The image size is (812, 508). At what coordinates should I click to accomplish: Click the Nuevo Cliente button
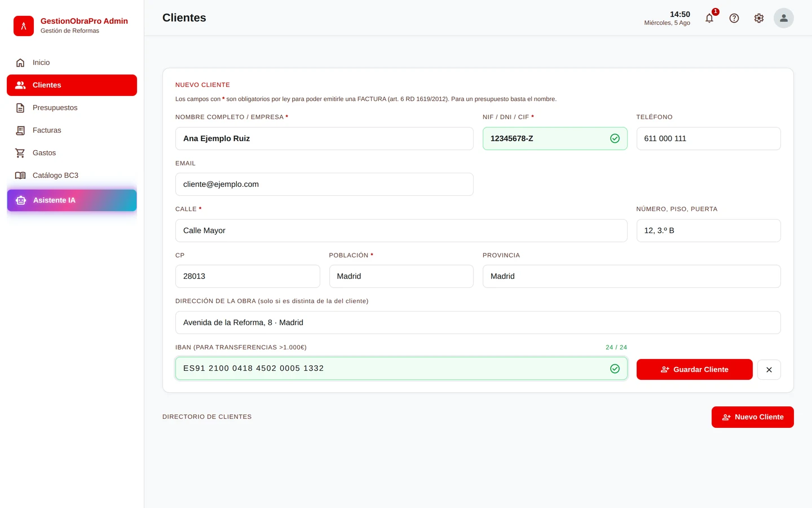point(753,417)
